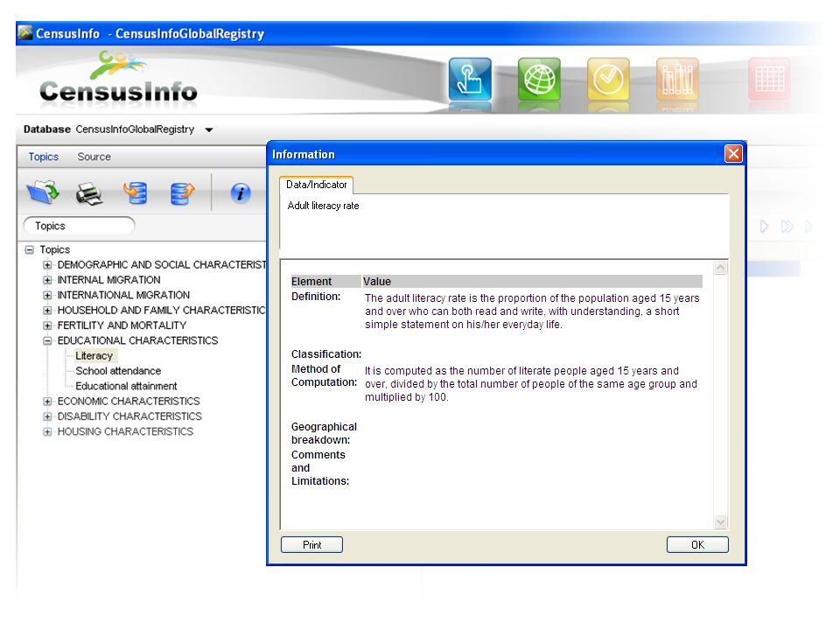Click the next page arrow icon
The image size is (840, 630).
coord(765,227)
